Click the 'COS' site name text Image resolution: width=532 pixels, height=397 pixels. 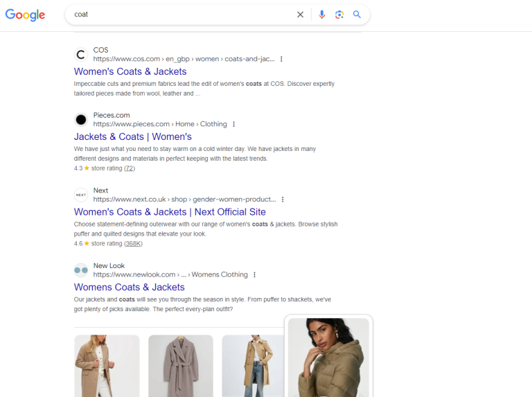pos(100,50)
